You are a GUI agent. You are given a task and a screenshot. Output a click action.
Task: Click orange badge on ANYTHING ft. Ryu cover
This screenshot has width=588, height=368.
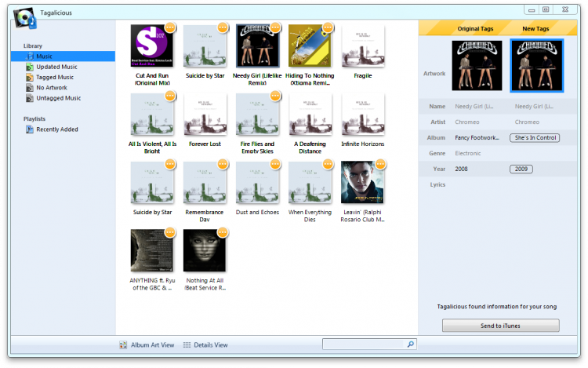point(170,232)
